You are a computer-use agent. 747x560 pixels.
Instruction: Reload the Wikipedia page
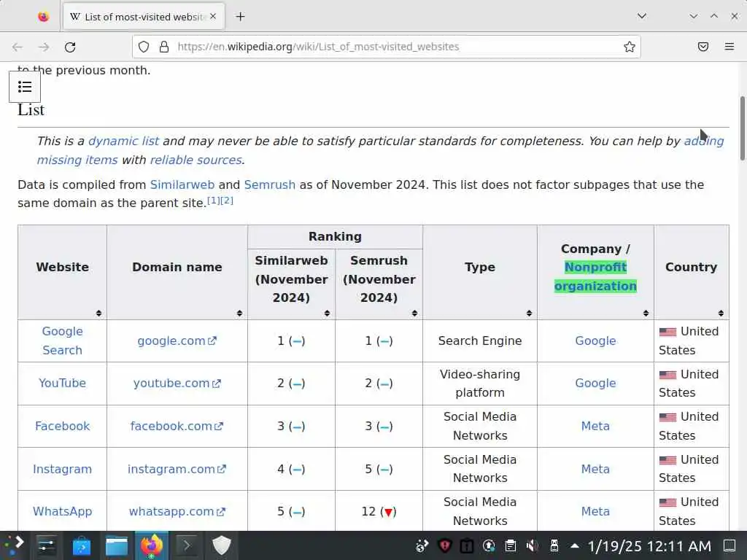(x=70, y=47)
